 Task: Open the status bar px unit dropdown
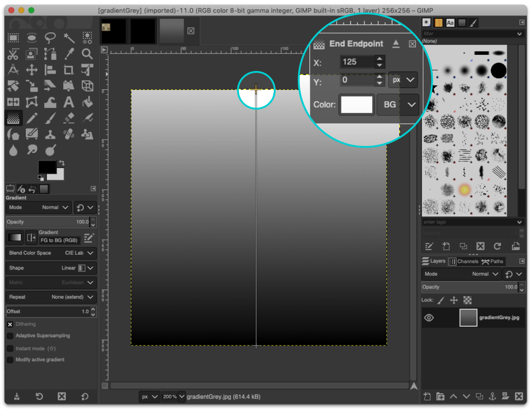point(149,397)
